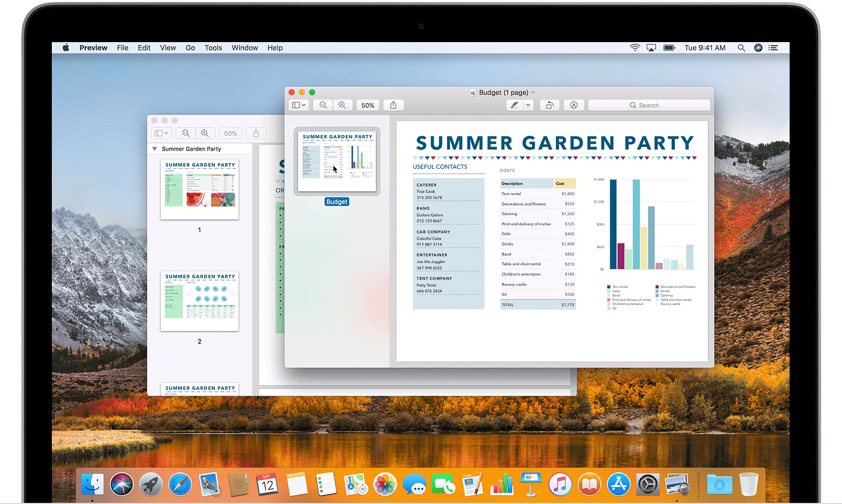Click the Share icon in Budget toolbar
This screenshot has height=504, width=842.
tap(393, 105)
